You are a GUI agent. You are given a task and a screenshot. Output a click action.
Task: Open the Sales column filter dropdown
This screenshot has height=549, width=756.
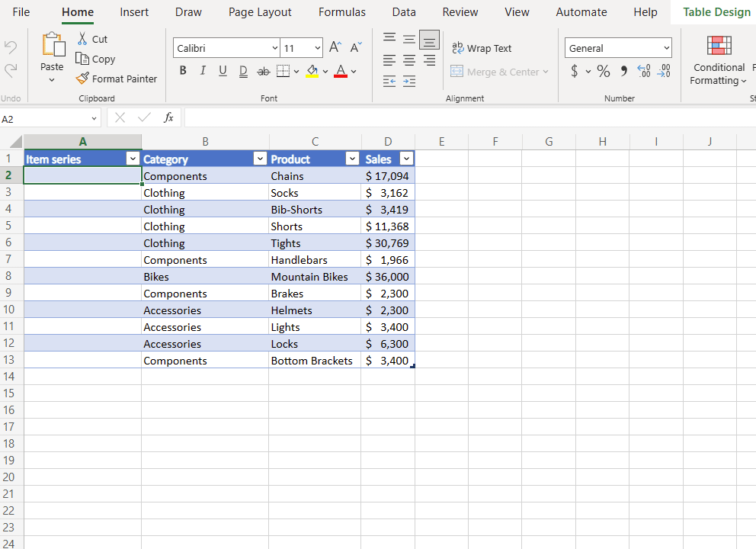(x=405, y=158)
